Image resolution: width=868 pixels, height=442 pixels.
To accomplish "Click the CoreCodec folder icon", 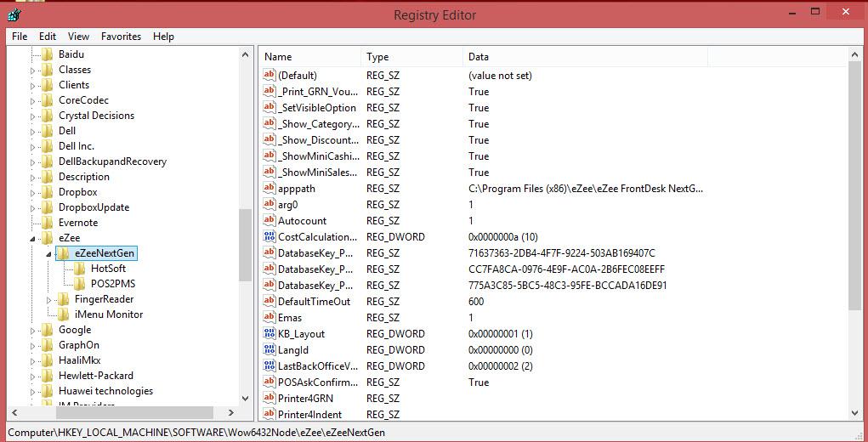I will pos(48,100).
